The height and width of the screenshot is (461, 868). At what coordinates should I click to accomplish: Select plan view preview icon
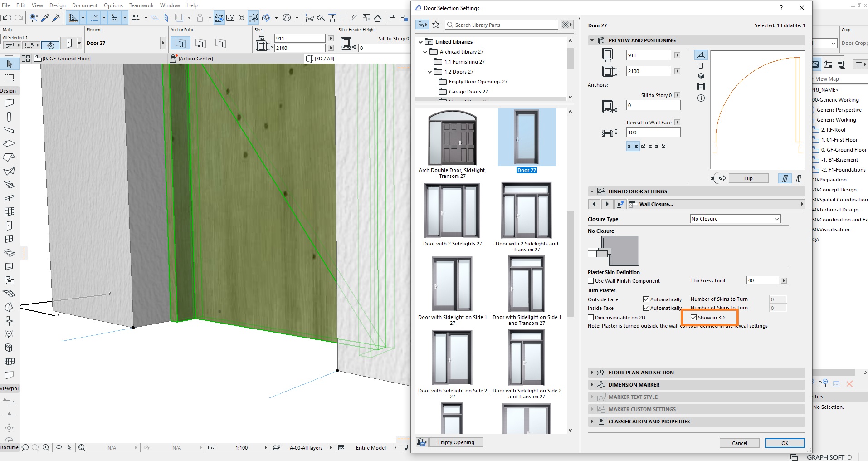[701, 55]
